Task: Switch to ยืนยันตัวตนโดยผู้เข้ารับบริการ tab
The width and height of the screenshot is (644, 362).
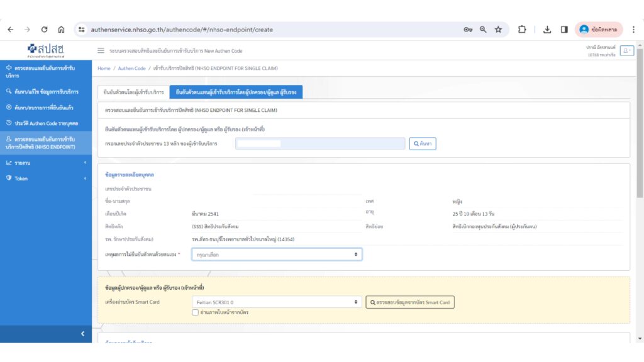Action: [x=133, y=92]
